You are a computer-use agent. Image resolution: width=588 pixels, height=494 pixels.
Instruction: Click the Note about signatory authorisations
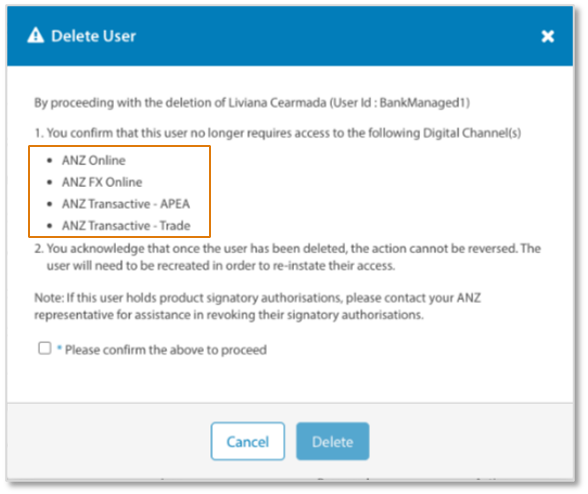pos(258,306)
